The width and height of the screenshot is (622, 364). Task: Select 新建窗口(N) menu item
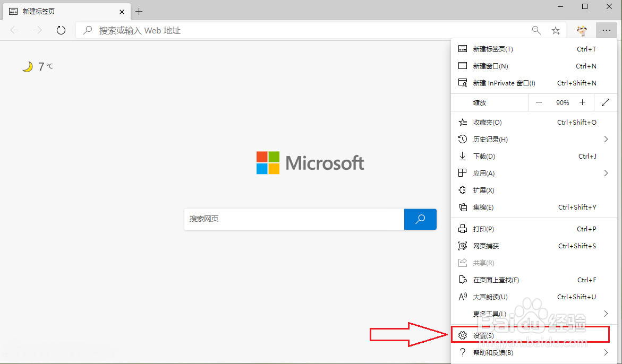(x=534, y=66)
